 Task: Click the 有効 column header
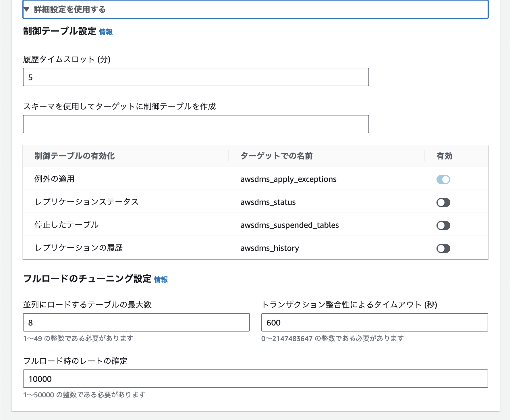coord(444,156)
